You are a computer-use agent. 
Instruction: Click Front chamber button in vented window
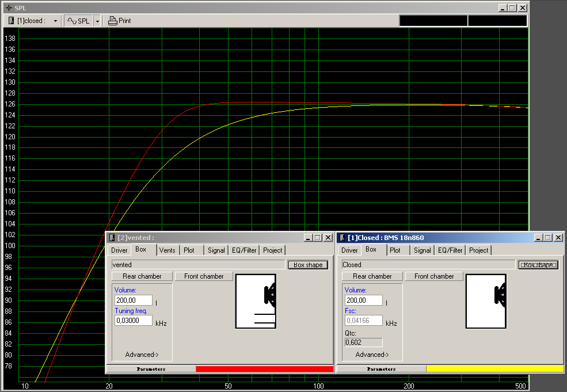[204, 276]
